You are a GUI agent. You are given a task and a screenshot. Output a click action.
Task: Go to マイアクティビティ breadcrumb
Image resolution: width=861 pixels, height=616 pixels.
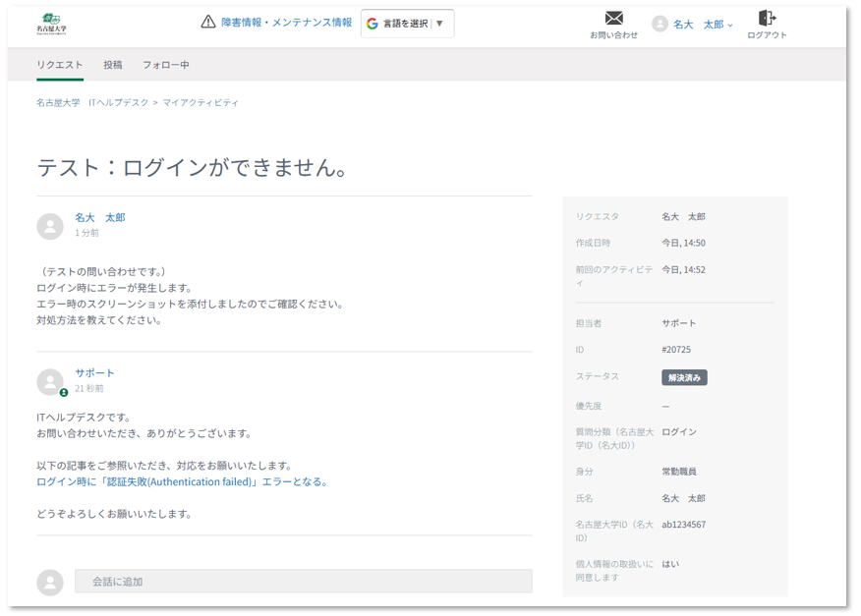coord(201,102)
